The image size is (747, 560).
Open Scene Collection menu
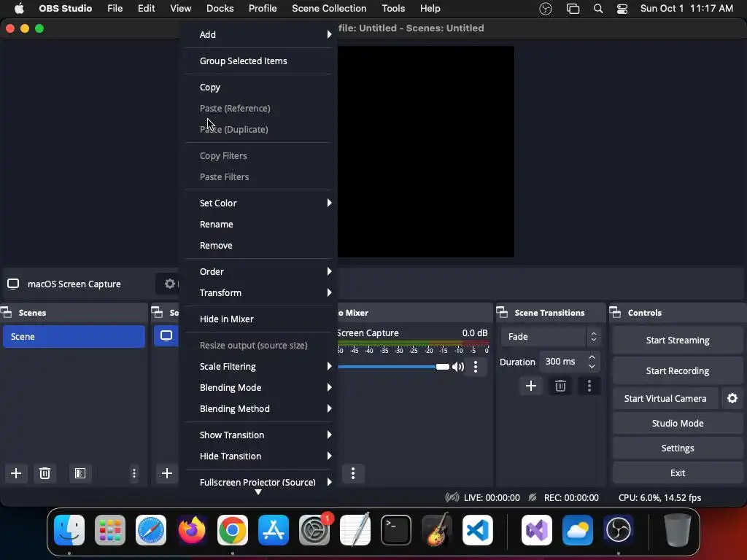tap(329, 9)
